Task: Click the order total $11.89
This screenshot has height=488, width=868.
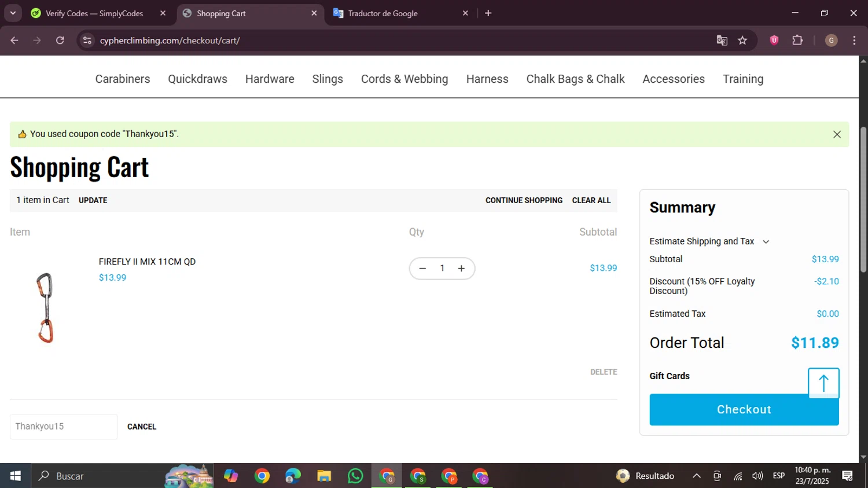Action: click(x=815, y=343)
